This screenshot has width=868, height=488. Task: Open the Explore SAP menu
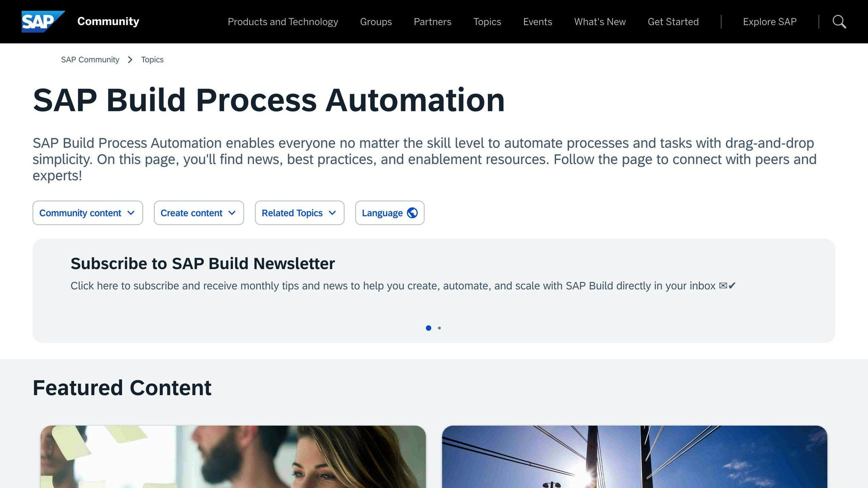pos(770,22)
